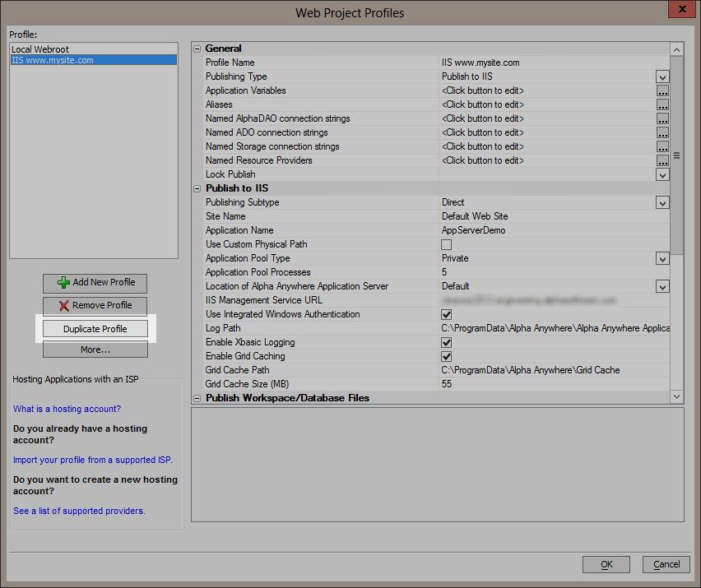Edit the Log Path value
The image size is (701, 588).
tap(555, 328)
